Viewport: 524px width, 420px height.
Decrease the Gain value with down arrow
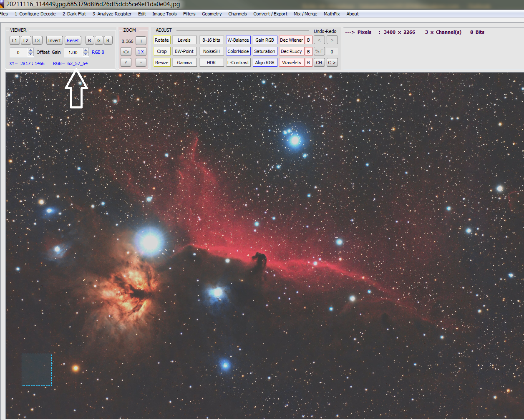point(86,54)
